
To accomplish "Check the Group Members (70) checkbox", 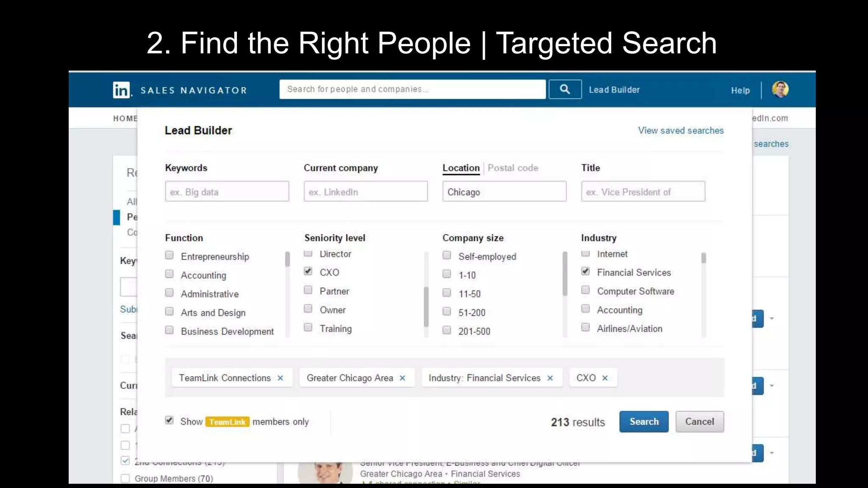I will pos(125,478).
